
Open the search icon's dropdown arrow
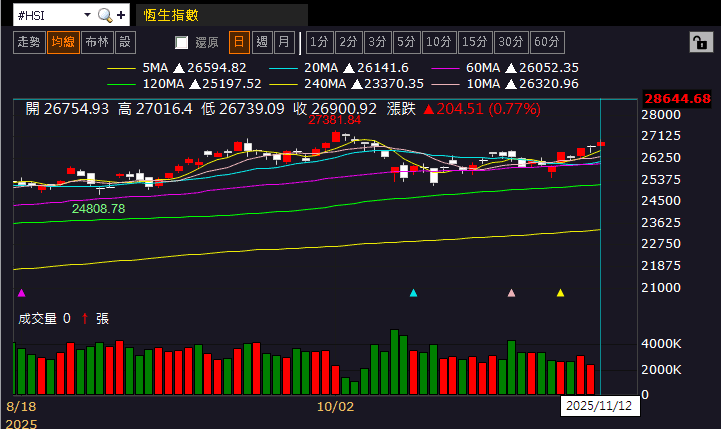(113, 15)
